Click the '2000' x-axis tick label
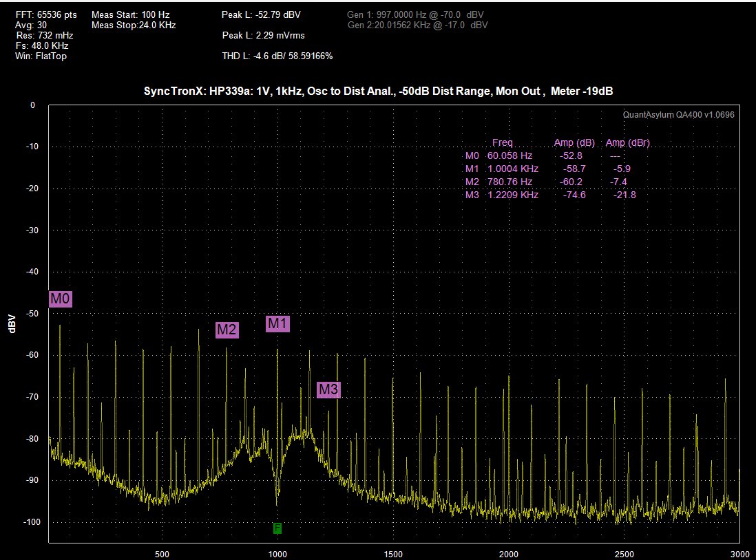Viewport: 756px width, 560px height. pos(509,554)
